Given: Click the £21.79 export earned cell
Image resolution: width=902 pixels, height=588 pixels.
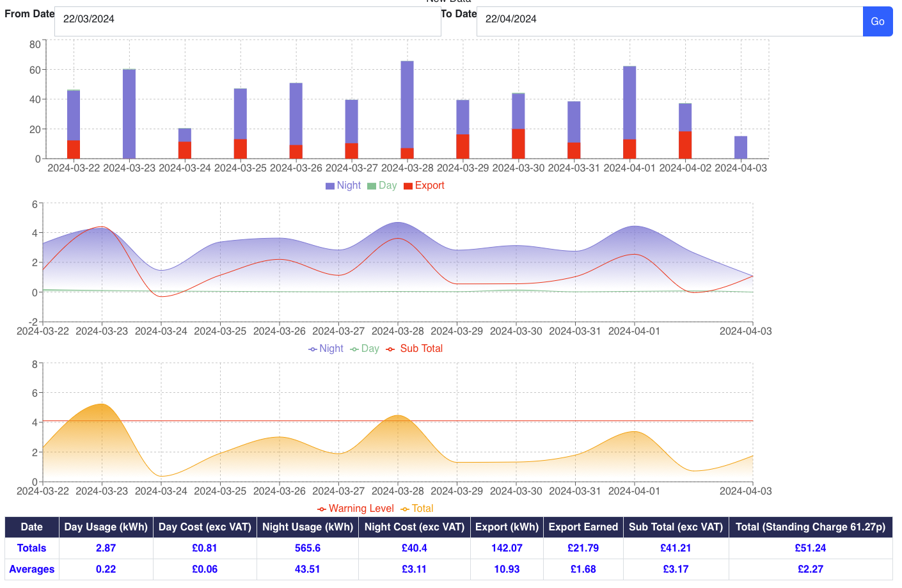Looking at the screenshot, I should pos(583,548).
